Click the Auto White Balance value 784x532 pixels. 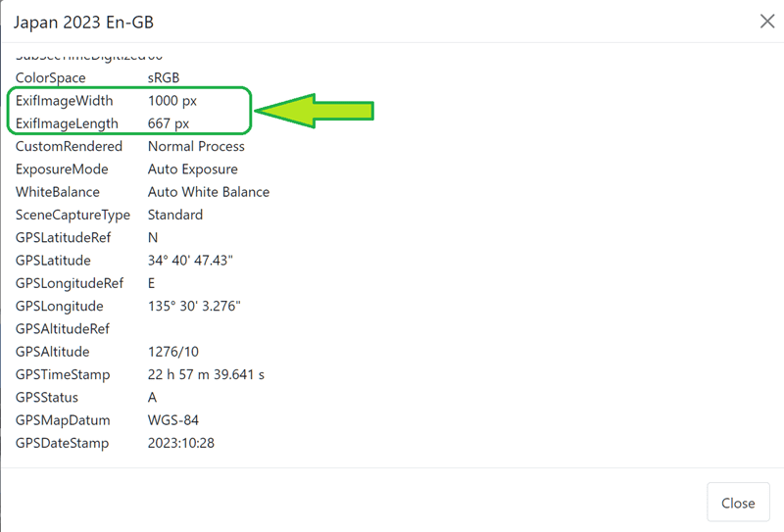point(208,192)
